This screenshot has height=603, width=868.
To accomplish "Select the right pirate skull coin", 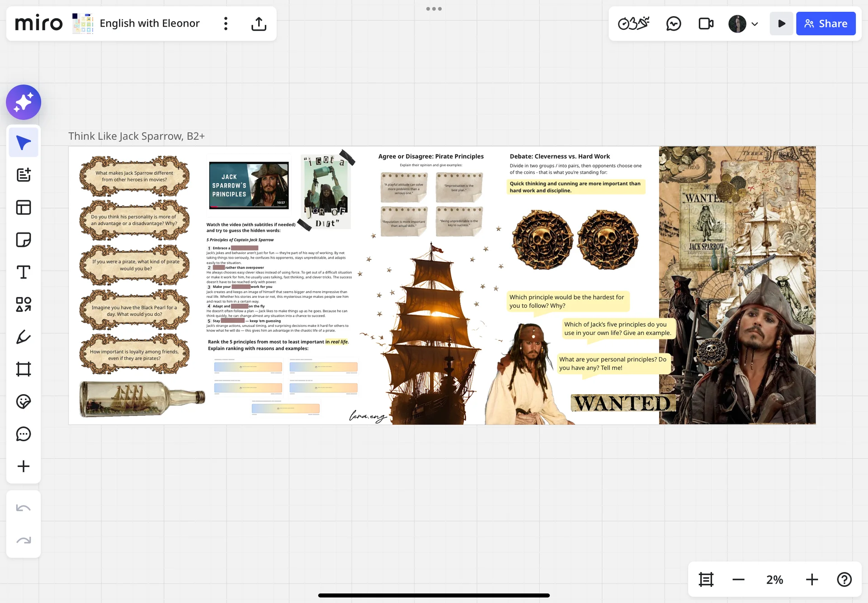I will pyautogui.click(x=608, y=240).
